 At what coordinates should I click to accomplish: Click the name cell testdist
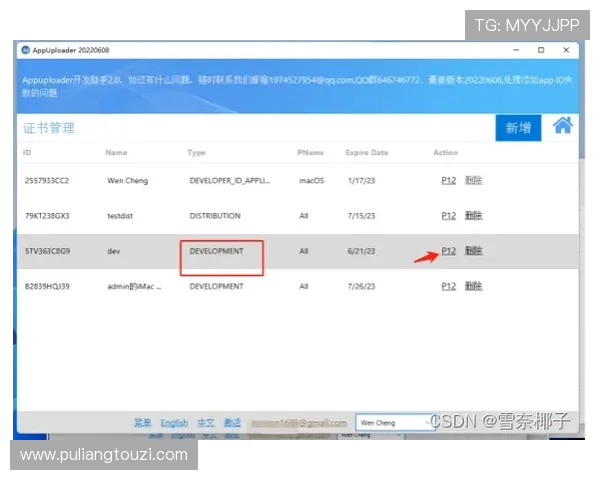(120, 216)
